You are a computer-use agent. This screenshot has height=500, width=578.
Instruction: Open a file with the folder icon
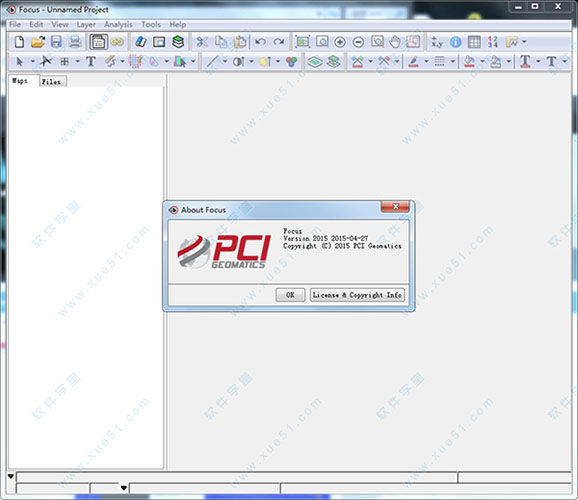click(x=38, y=42)
